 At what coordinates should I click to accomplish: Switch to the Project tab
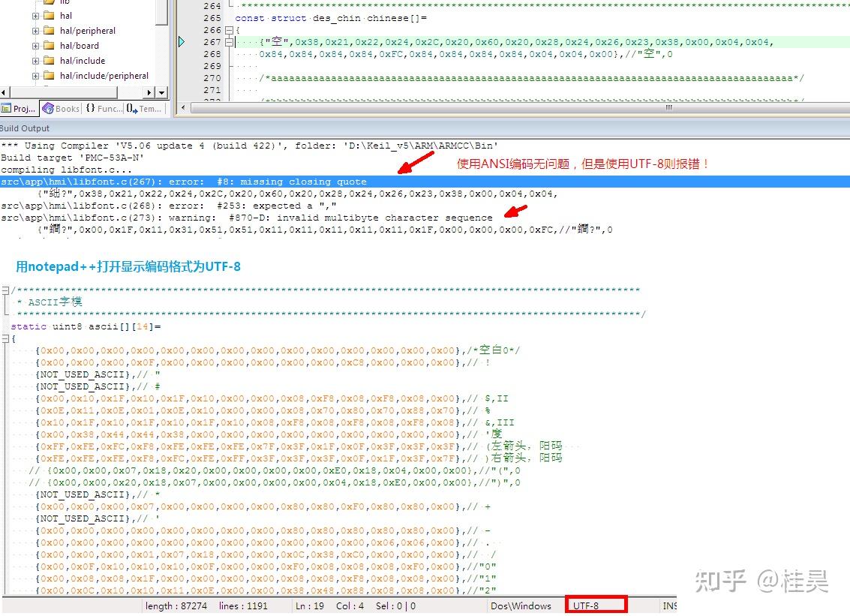pos(18,108)
